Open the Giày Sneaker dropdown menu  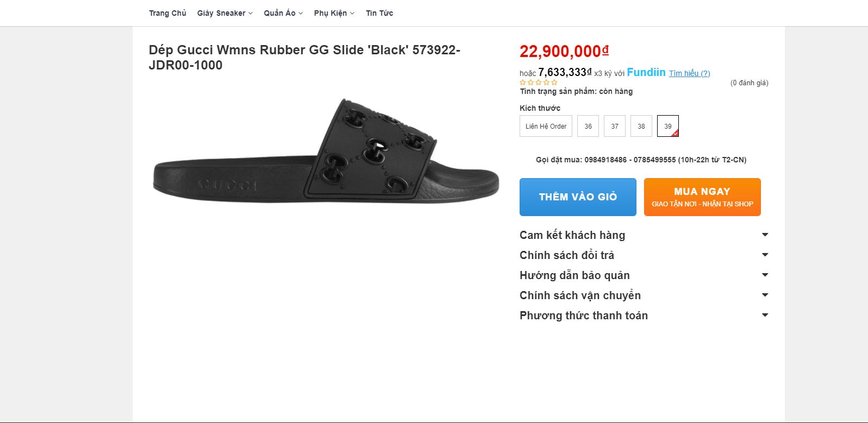[224, 13]
